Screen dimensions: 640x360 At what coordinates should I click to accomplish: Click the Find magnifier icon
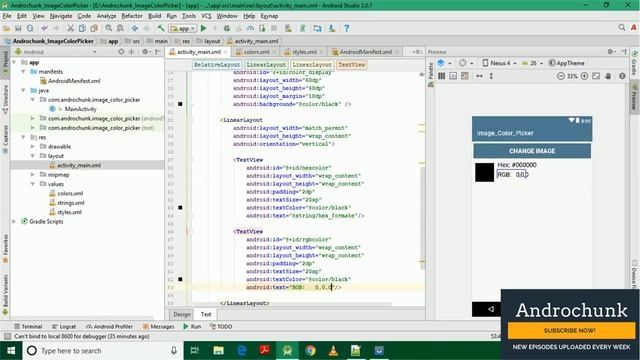pyautogui.click(x=108, y=29)
